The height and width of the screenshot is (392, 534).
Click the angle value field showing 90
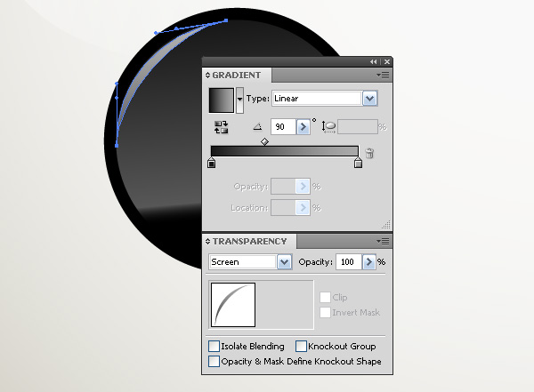283,127
